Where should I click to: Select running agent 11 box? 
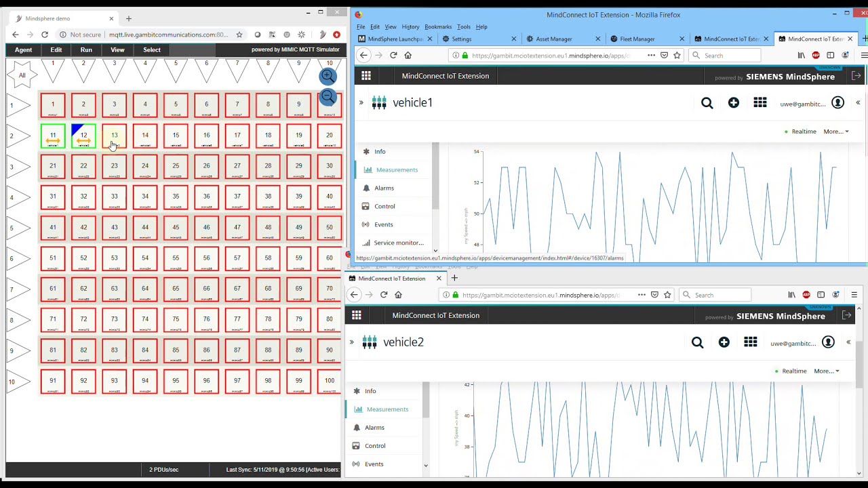click(x=53, y=136)
